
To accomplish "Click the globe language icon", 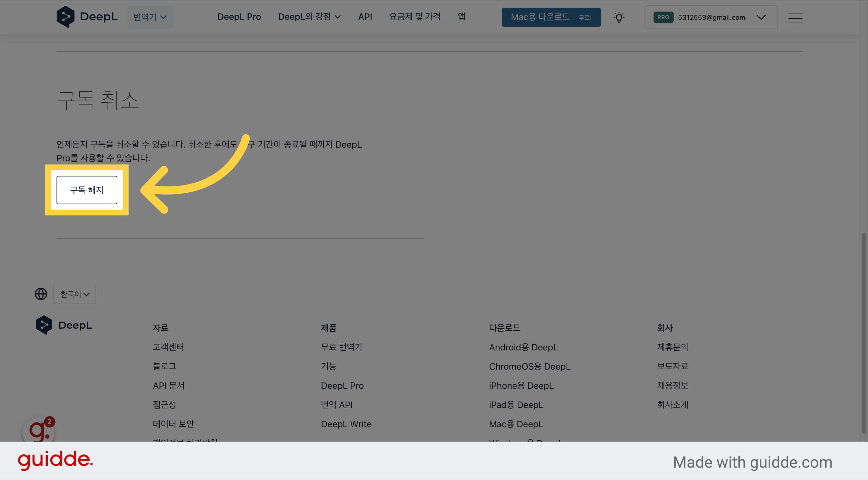I will coord(41,294).
